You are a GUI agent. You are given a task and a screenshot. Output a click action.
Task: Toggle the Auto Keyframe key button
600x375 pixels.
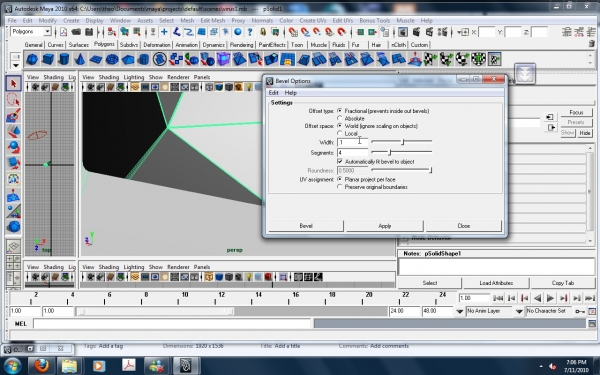coord(580,311)
